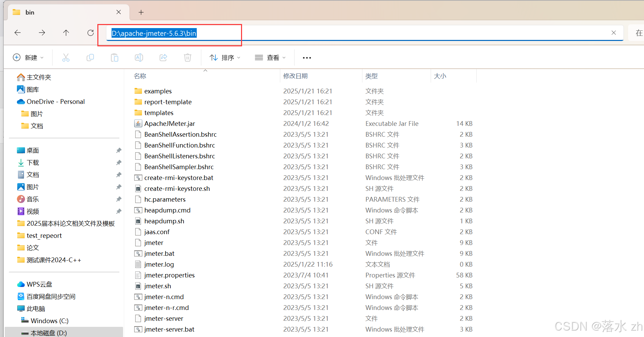Select jmeter-n-r.cmd file
The height and width of the screenshot is (337, 644).
click(x=167, y=308)
